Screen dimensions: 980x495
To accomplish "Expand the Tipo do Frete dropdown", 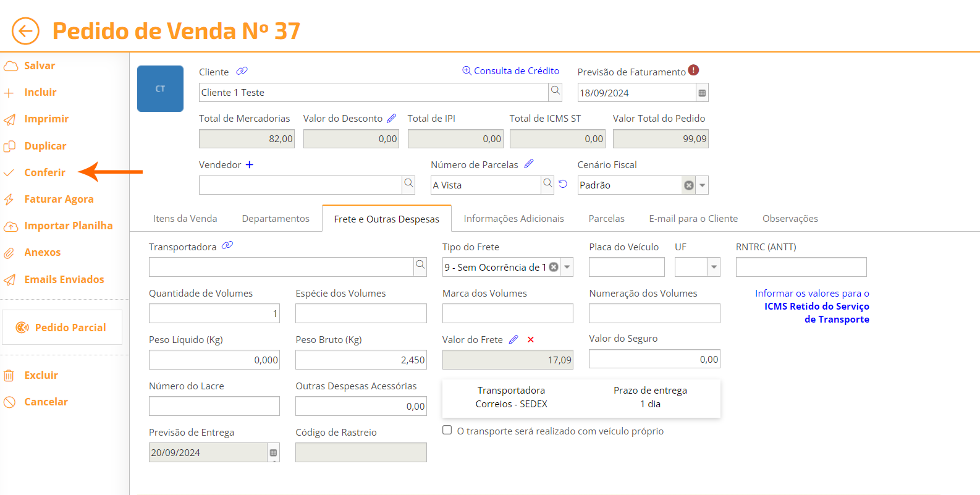I will [x=567, y=267].
